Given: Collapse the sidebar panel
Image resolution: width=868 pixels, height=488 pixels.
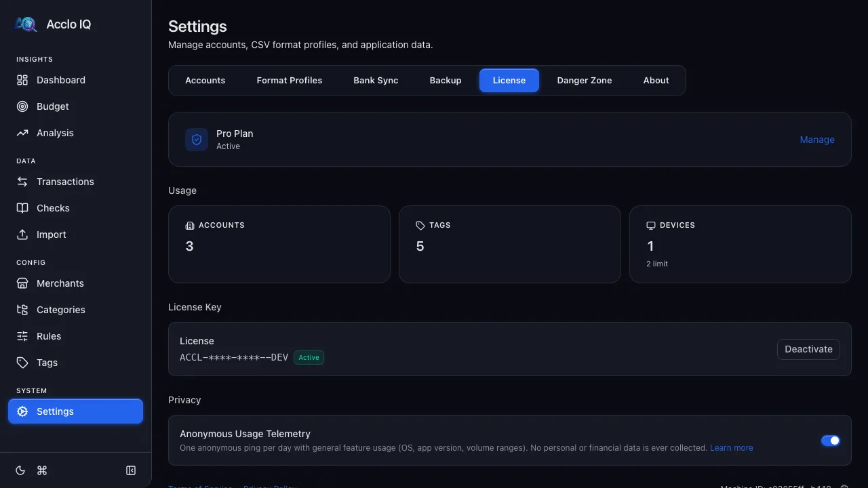Looking at the screenshot, I should pos(131,470).
